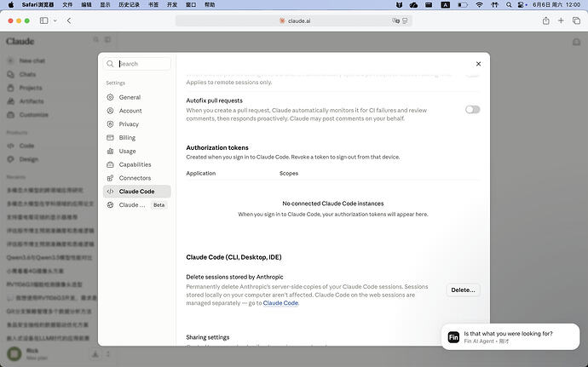This screenshot has width=588, height=367.
Task: Expand the sidebar options chevron
Action: 55,20
